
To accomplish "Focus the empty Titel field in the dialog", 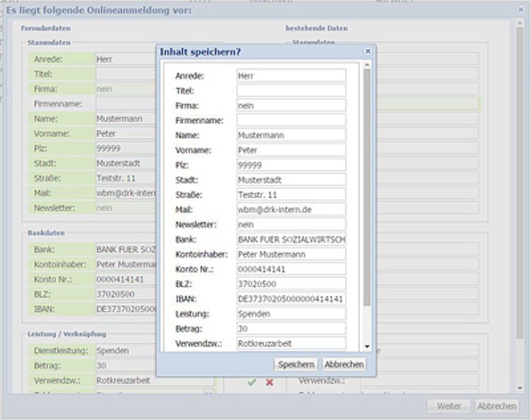I will [x=291, y=90].
